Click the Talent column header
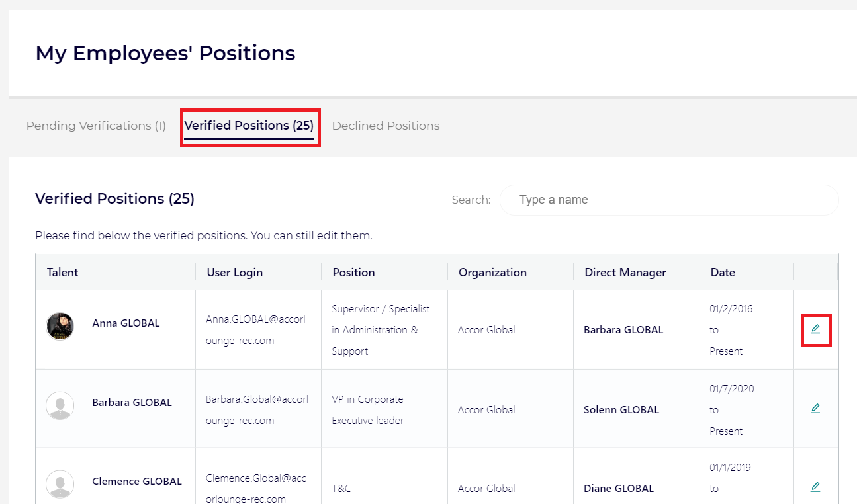This screenshot has height=504, width=857. (63, 273)
